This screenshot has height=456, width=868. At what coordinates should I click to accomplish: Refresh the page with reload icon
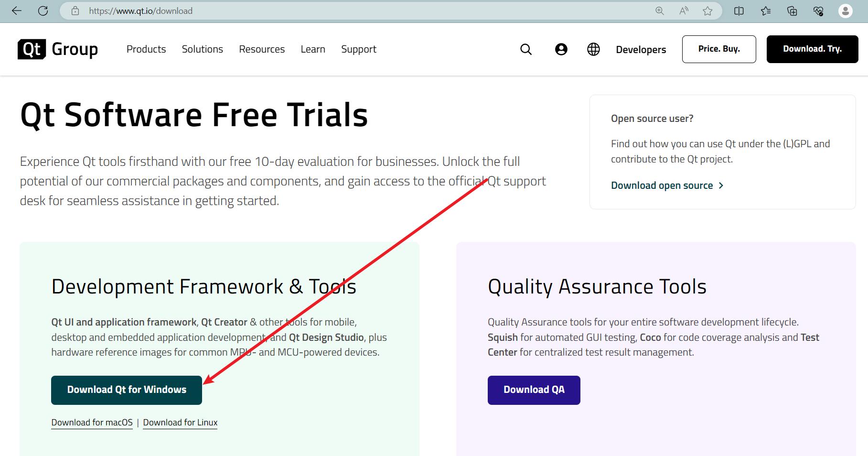[43, 11]
